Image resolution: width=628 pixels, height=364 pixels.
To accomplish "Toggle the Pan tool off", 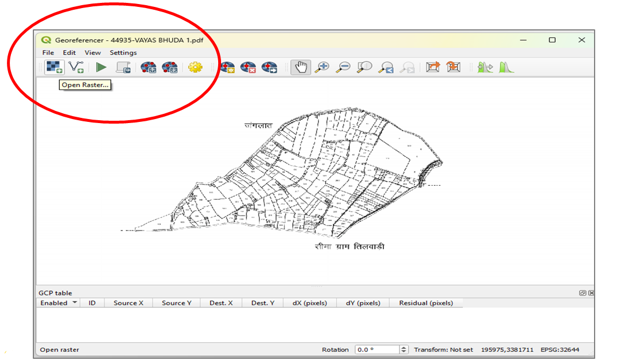I will click(x=300, y=67).
